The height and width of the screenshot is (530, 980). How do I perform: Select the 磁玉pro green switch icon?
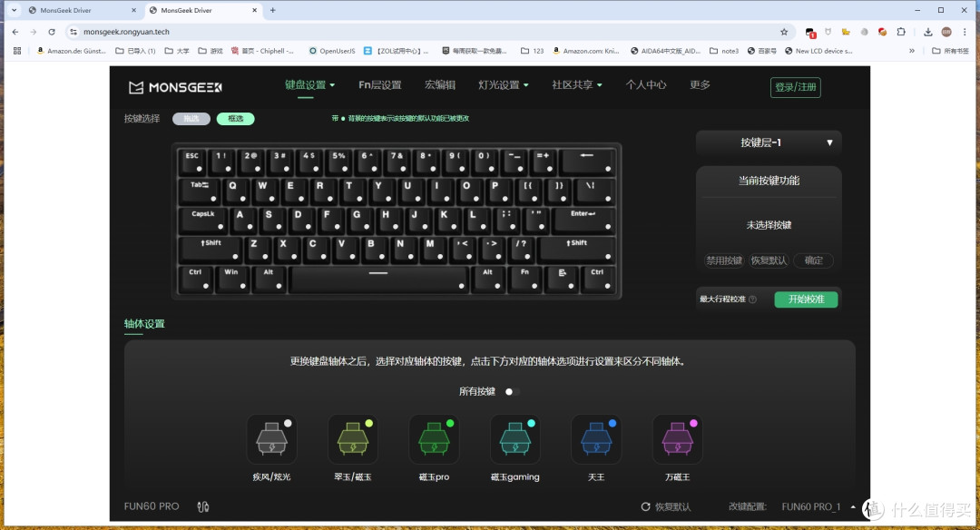pyautogui.click(x=434, y=438)
